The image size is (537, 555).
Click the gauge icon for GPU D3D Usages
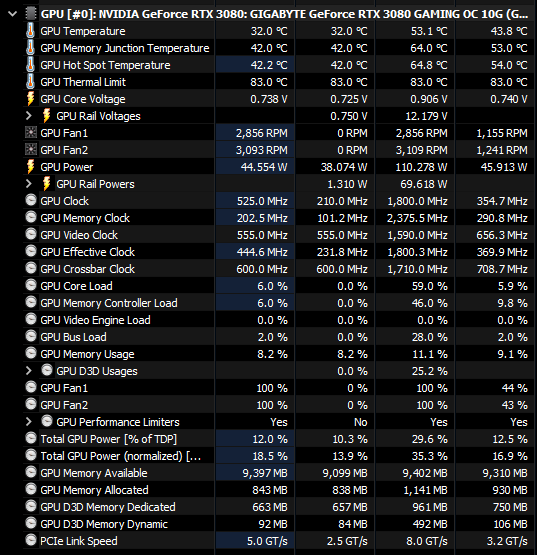(47, 370)
